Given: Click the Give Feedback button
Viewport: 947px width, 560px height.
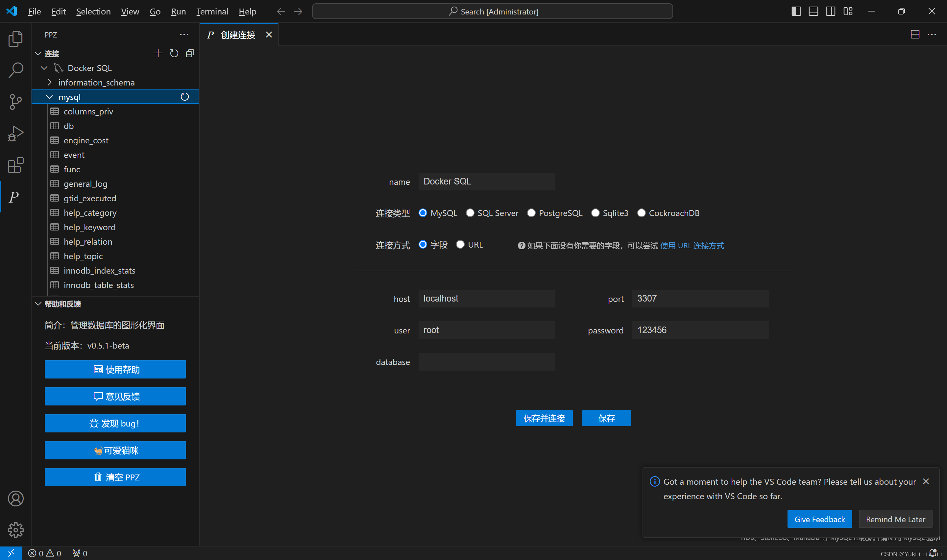Looking at the screenshot, I should tap(819, 519).
